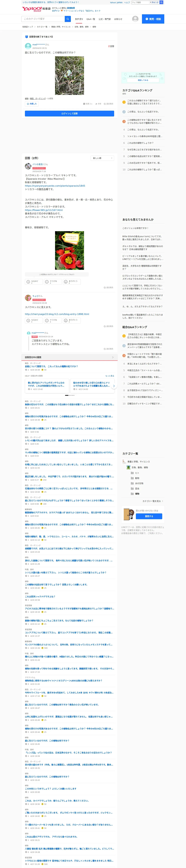
Task: Click the 知恵袋トップ breadcrumb
Action: [x=28, y=27]
